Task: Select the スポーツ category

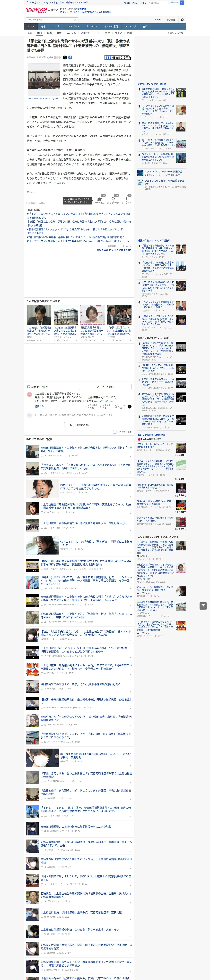Action: 86,33
